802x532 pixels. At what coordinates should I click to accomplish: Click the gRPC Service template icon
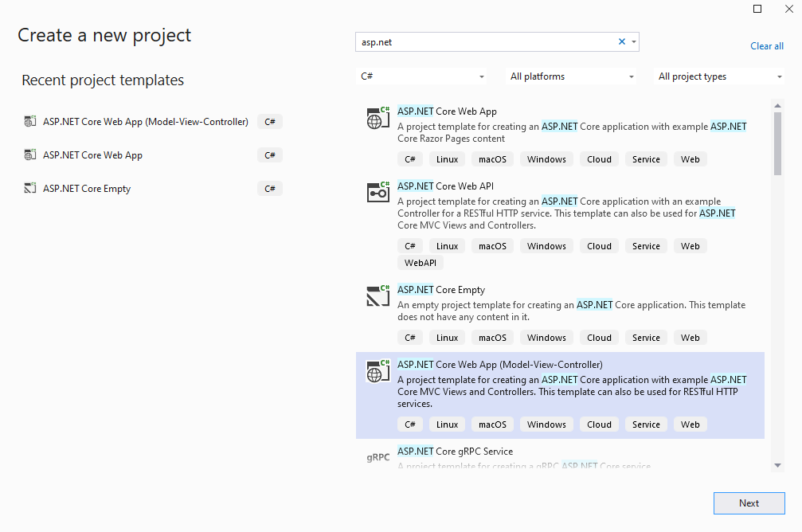point(377,456)
